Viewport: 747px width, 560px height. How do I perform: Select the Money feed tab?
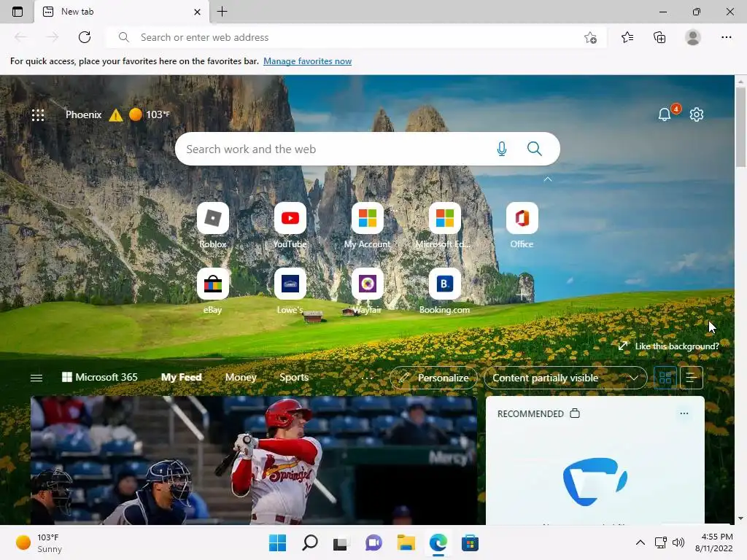(241, 377)
